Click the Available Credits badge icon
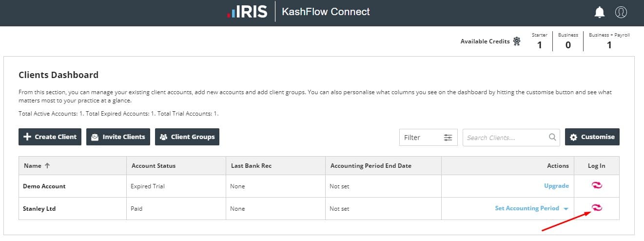Image resolution: width=644 pixels, height=241 pixels. tap(517, 41)
